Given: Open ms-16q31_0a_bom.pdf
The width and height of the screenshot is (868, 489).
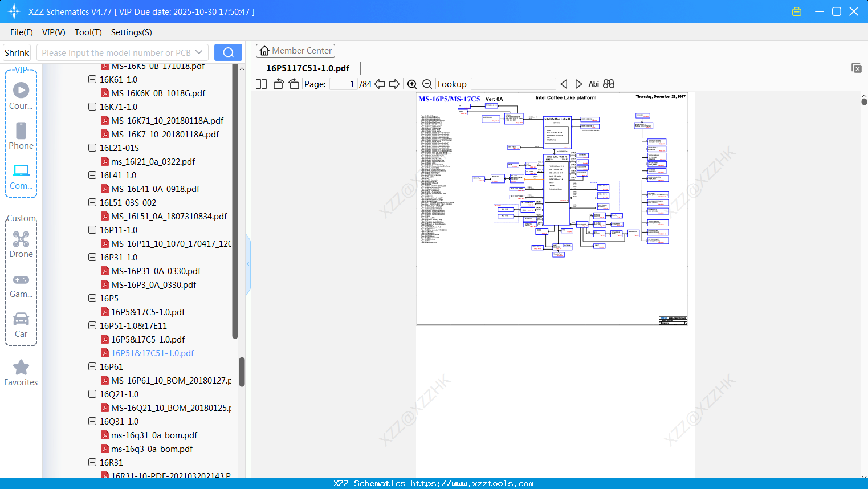Looking at the screenshot, I should click(154, 435).
